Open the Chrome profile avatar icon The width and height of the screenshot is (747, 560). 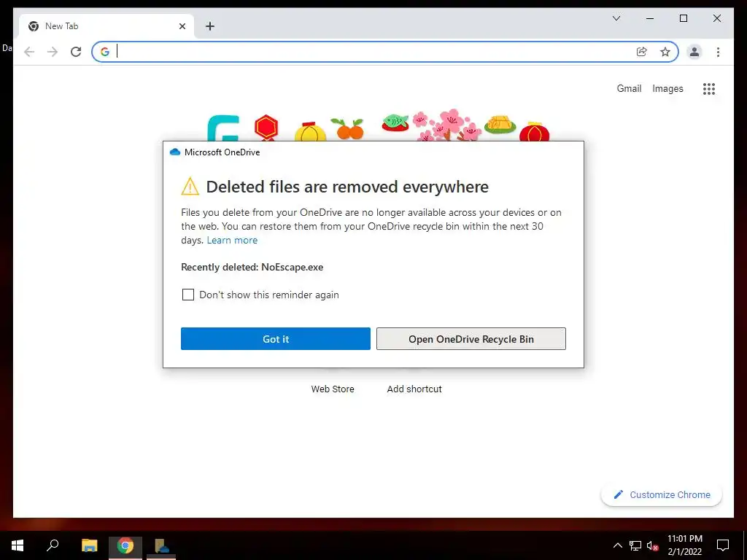point(694,52)
